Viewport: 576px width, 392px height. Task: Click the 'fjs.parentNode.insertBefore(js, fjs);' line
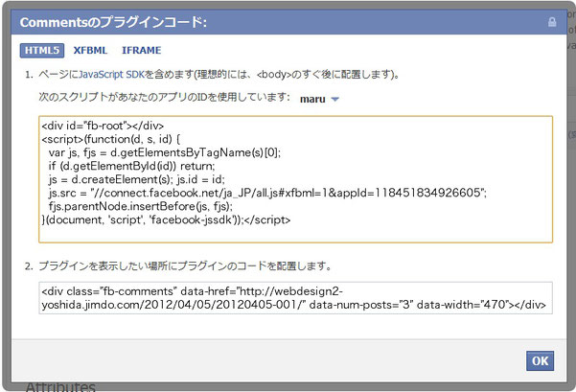(140, 206)
